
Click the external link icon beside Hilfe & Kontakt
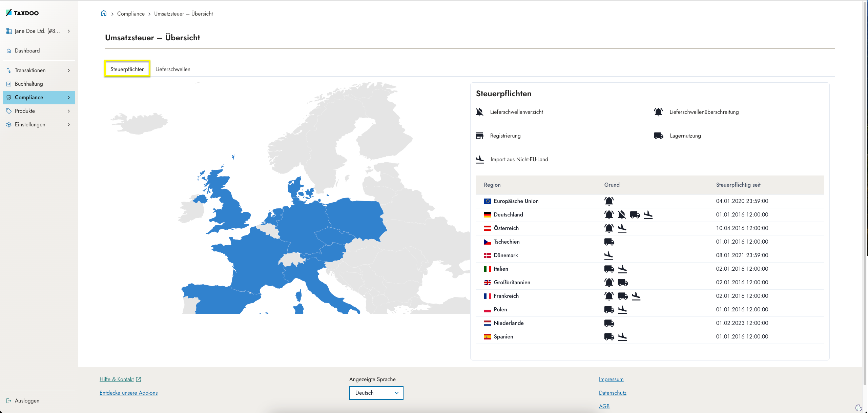pos(138,379)
